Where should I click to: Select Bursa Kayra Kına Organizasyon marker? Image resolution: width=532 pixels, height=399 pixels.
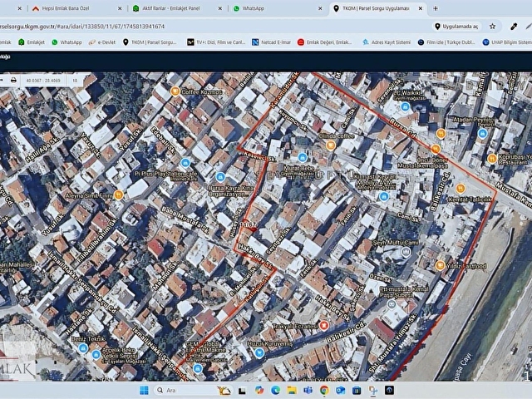click(220, 177)
